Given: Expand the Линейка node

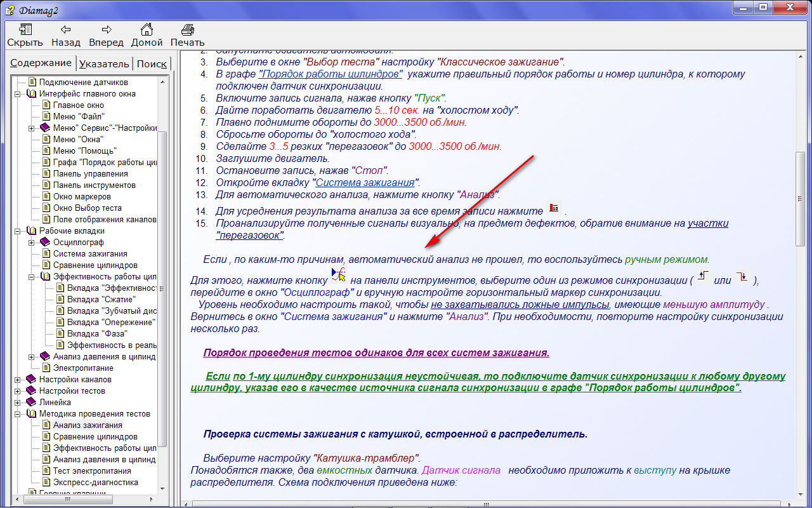Looking at the screenshot, I should (x=18, y=403).
